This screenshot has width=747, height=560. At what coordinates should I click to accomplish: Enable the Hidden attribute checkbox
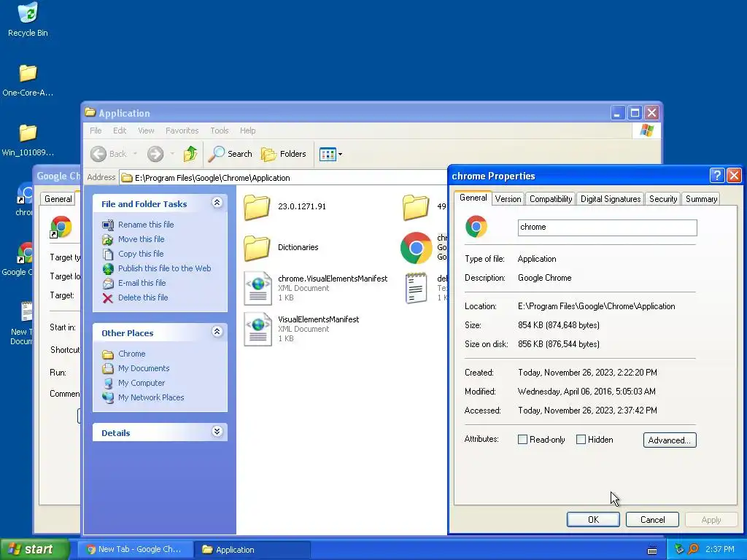tap(581, 440)
